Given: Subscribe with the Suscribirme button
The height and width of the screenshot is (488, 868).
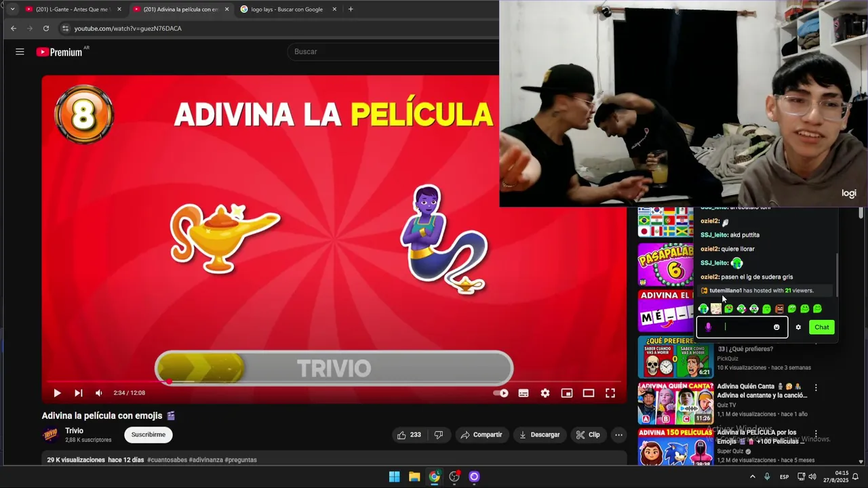Looking at the screenshot, I should 148,434.
